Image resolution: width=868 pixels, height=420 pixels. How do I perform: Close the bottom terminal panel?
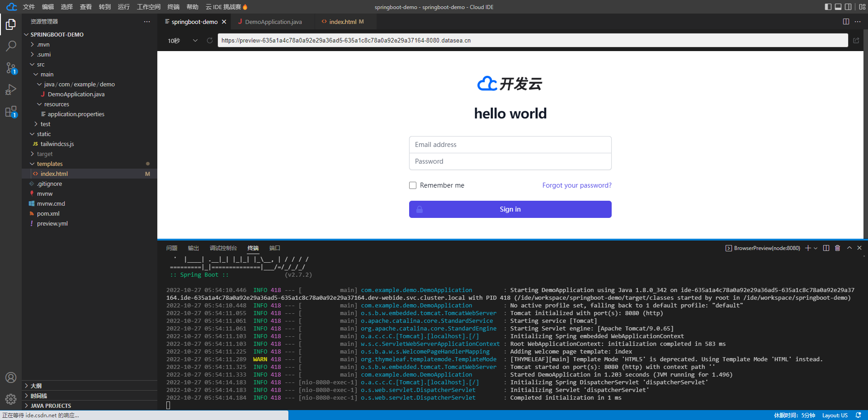[x=859, y=248]
